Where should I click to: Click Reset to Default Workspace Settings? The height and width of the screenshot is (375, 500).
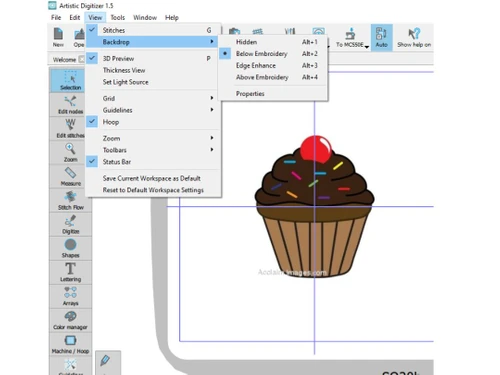pos(153,190)
